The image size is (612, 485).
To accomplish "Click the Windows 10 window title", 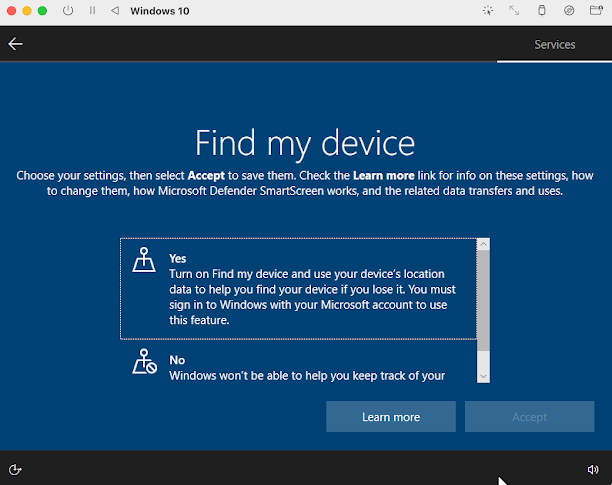I will tap(160, 11).
